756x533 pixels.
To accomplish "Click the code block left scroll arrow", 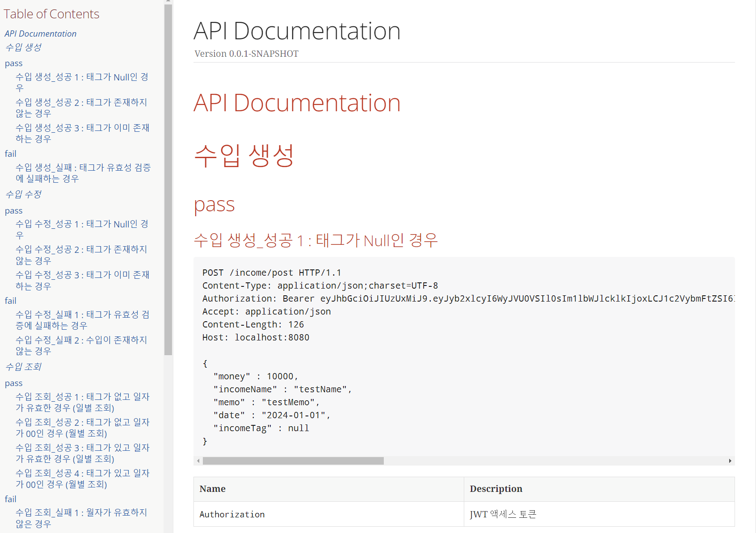I will tap(198, 461).
